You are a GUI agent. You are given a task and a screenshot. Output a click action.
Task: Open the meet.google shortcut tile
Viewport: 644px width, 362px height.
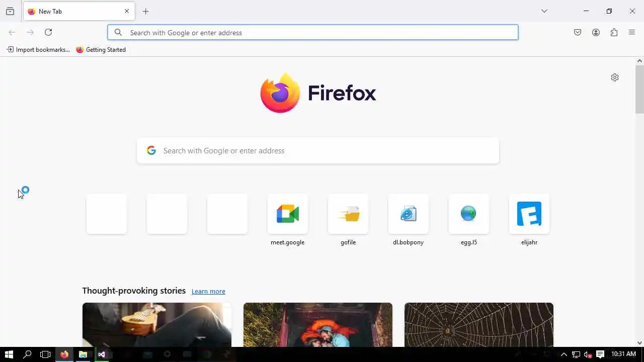click(x=288, y=214)
